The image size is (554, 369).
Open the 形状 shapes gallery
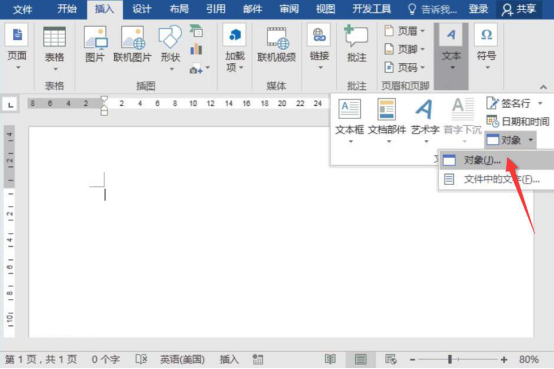(170, 48)
